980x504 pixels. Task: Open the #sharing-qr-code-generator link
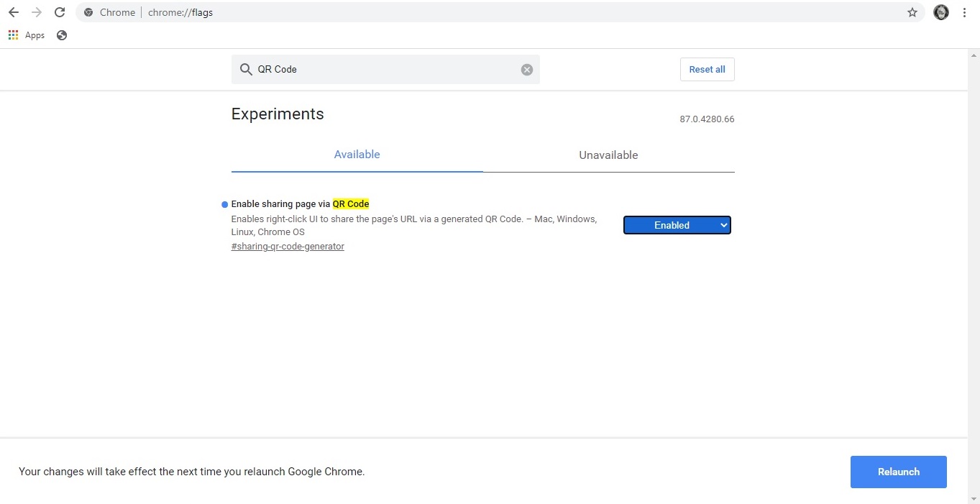pos(288,246)
